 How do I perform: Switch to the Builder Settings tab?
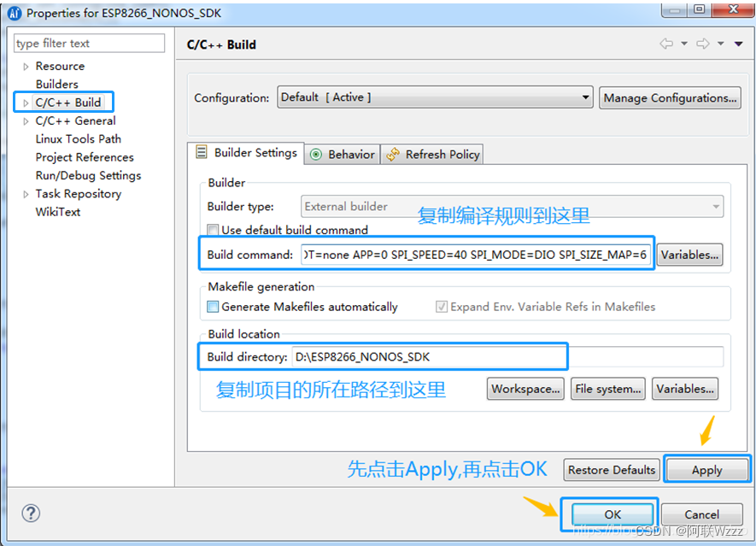tap(246, 153)
